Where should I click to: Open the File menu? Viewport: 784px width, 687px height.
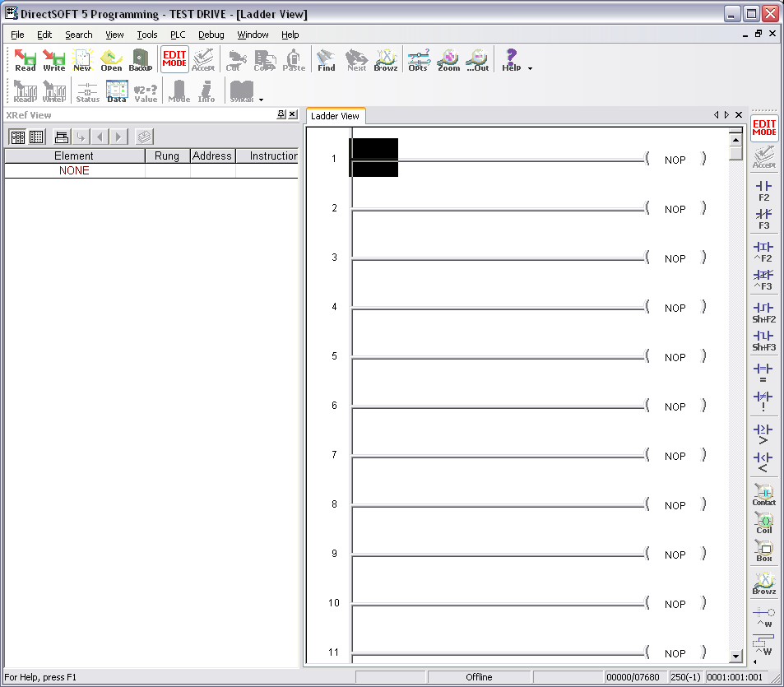pyautogui.click(x=17, y=35)
